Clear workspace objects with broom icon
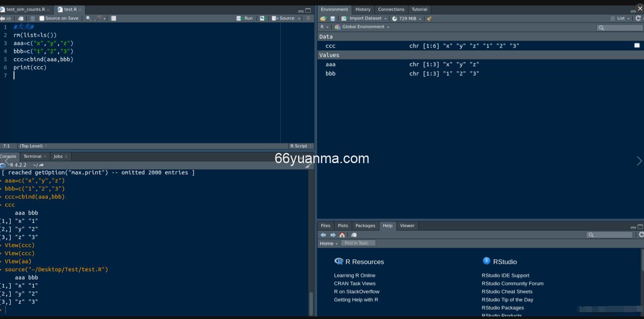 coord(430,18)
